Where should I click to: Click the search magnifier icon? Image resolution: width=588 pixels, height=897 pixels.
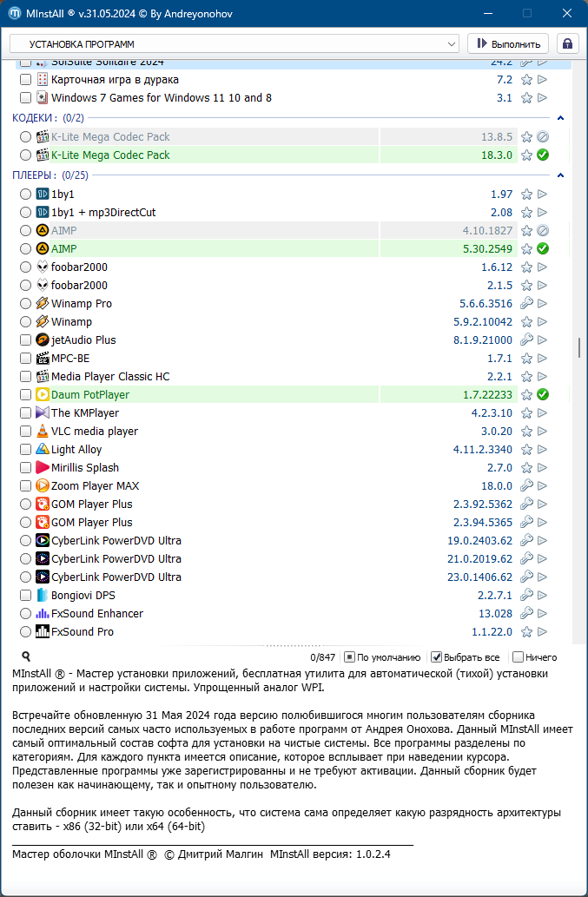(x=26, y=656)
